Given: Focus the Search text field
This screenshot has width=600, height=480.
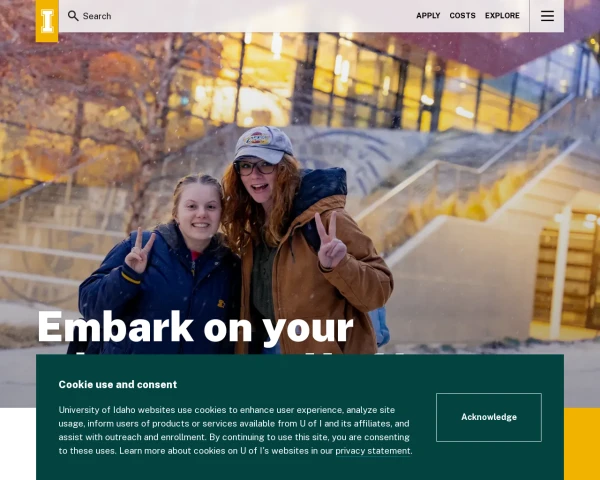Looking at the screenshot, I should coord(237,16).
